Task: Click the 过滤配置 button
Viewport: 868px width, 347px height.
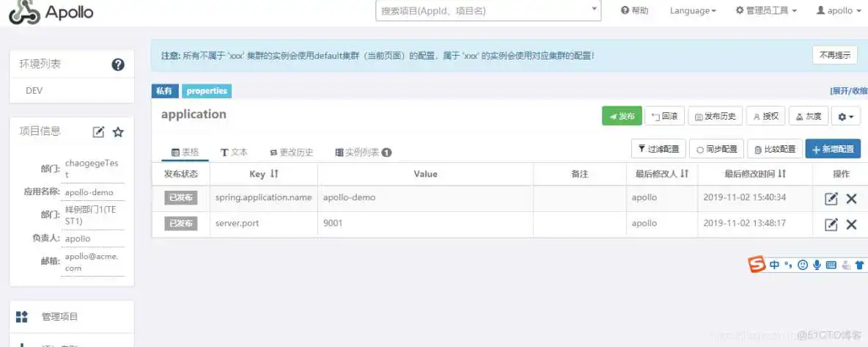Action: point(659,148)
